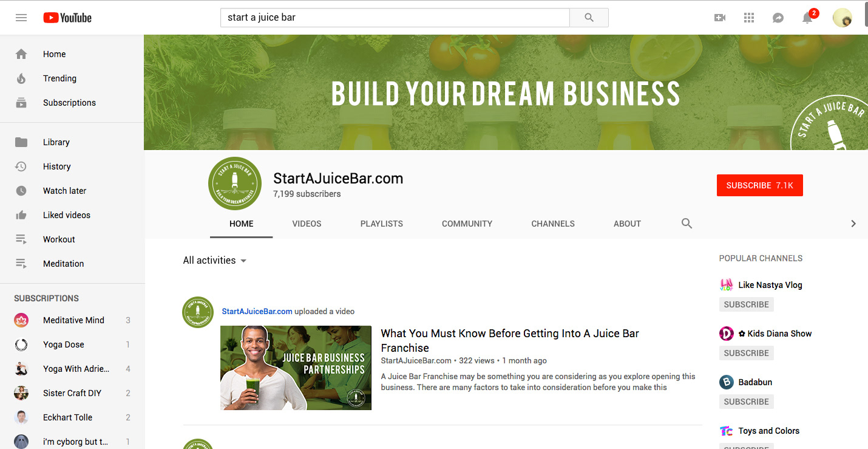This screenshot has width=868, height=449.
Task: Open the hamburger guide menu
Action: [21, 18]
